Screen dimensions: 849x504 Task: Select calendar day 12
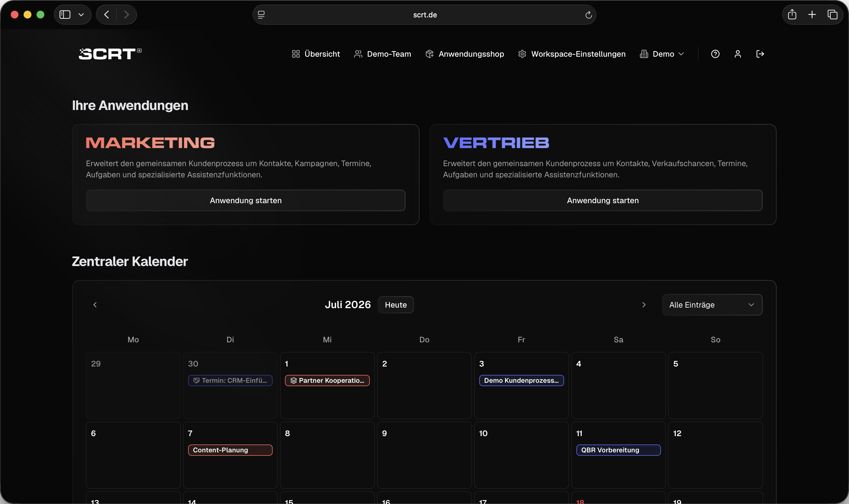coord(715,455)
